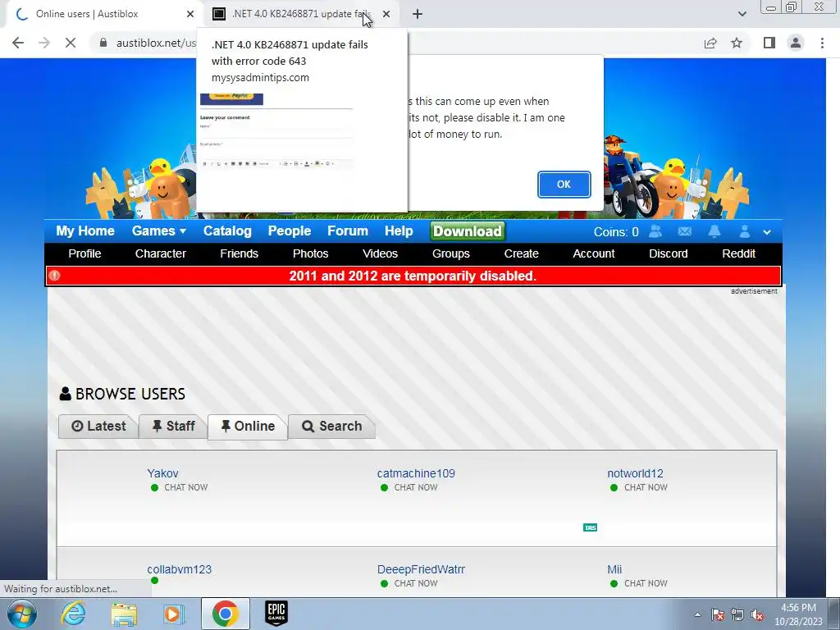
Task: Open the Chrome three-dot menu
Action: click(x=822, y=43)
